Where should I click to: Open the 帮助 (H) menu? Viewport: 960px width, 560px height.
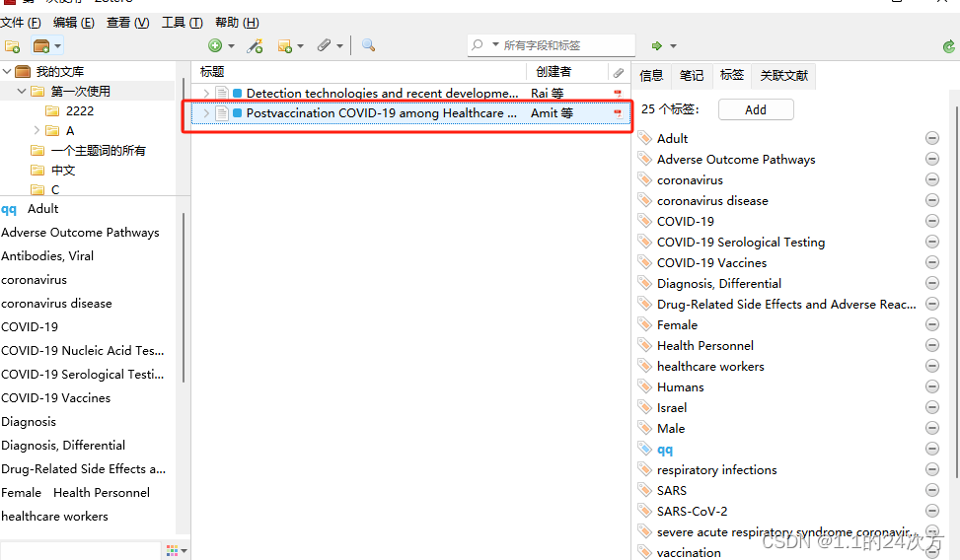(237, 23)
